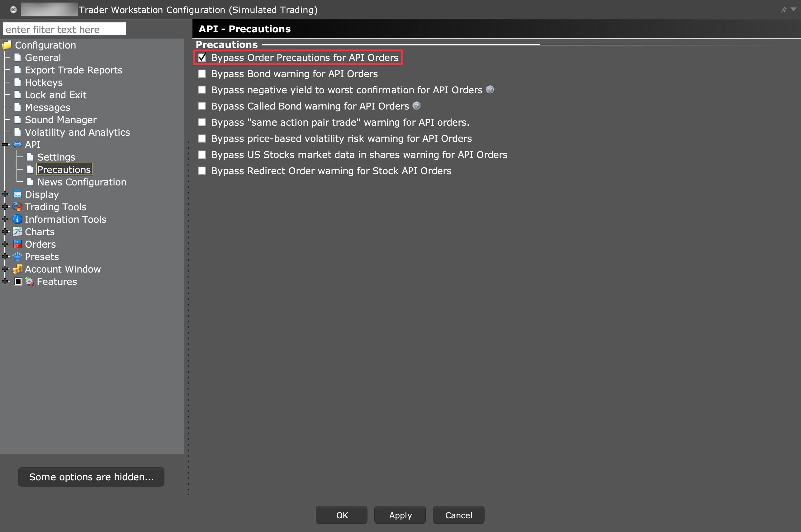This screenshot has width=801, height=532.
Task: Click help icon beside Called Bond warning
Action: (416, 106)
